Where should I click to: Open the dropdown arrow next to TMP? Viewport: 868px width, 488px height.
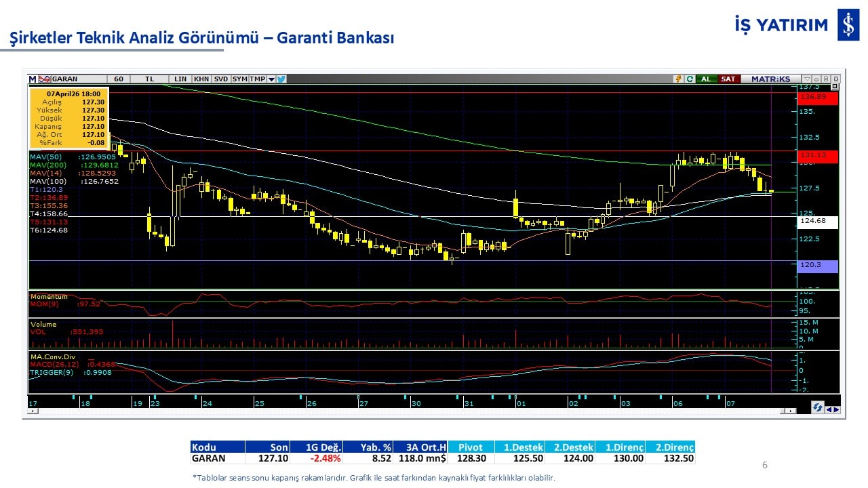coord(271,79)
